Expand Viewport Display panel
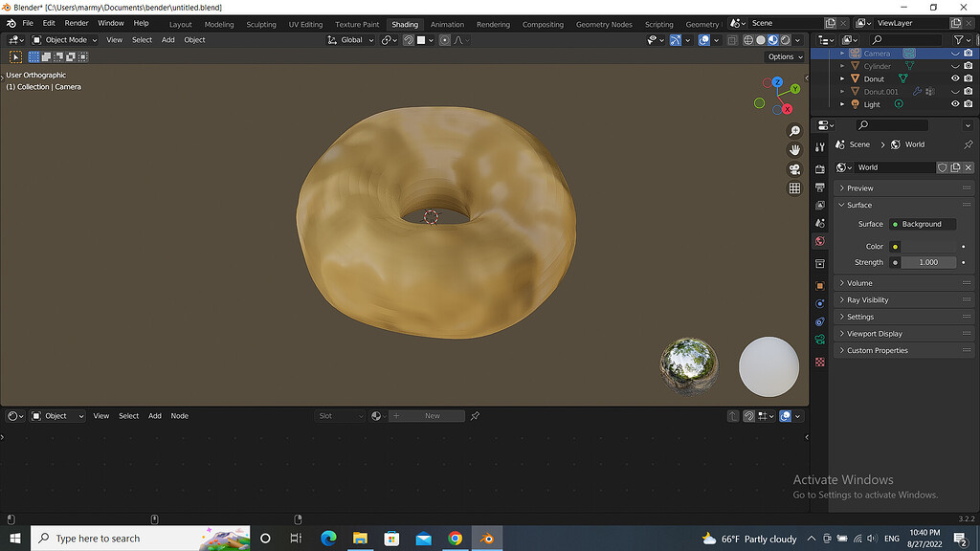 point(903,334)
